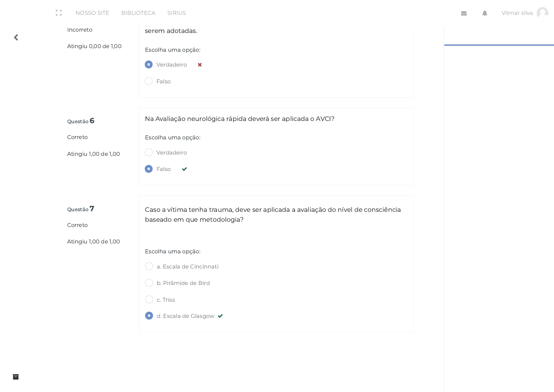Click the red X incorrect mark
This screenshot has width=554, height=392.
[x=200, y=65]
